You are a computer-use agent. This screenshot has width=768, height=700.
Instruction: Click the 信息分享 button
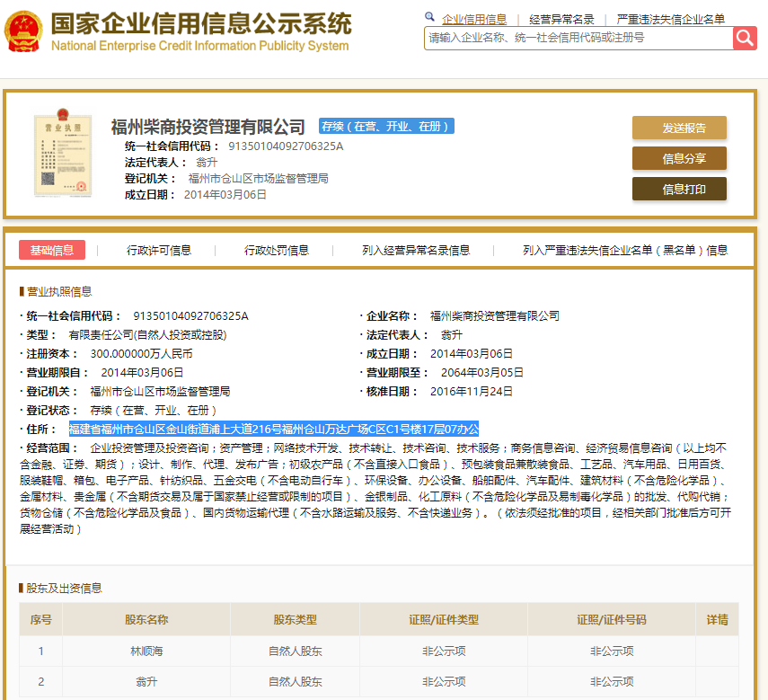[x=679, y=158]
